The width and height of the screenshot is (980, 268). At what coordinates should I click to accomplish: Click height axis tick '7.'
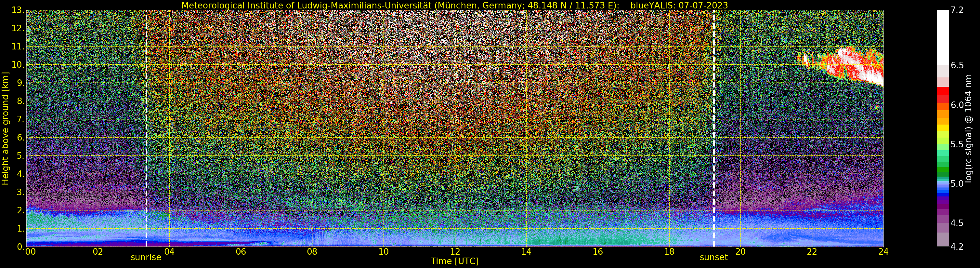tap(20, 120)
